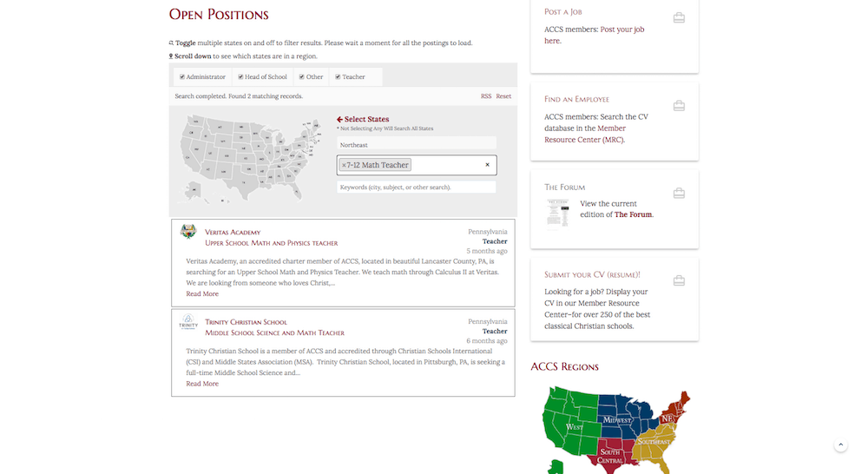The image size is (868, 474).
Task: Click the briefcase icon in Submit your CV
Action: coord(679,280)
